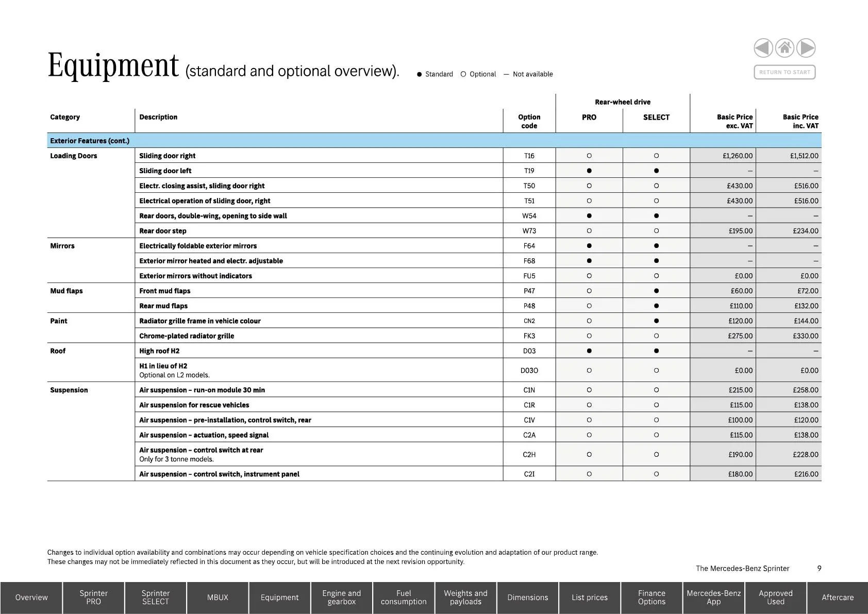
Task: Click the Loading Doors category label
Action: pyautogui.click(x=74, y=156)
